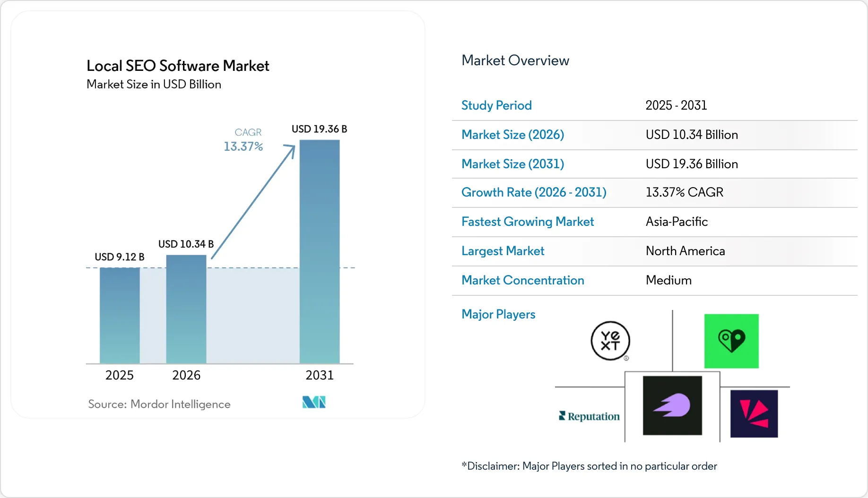Click the Mordor Intelligence logo mark

point(314,402)
